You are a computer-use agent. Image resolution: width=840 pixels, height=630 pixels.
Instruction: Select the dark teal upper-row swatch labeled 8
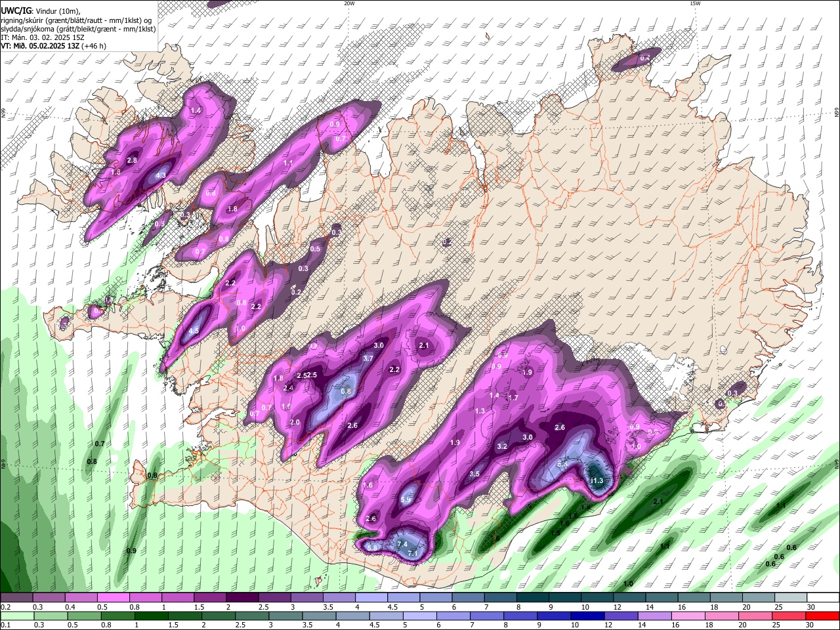(532, 598)
